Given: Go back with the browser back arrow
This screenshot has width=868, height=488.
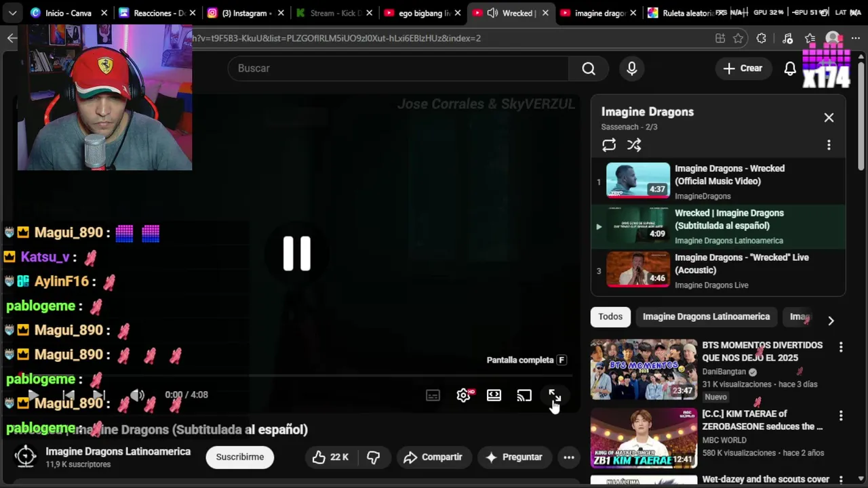Looking at the screenshot, I should (x=12, y=38).
